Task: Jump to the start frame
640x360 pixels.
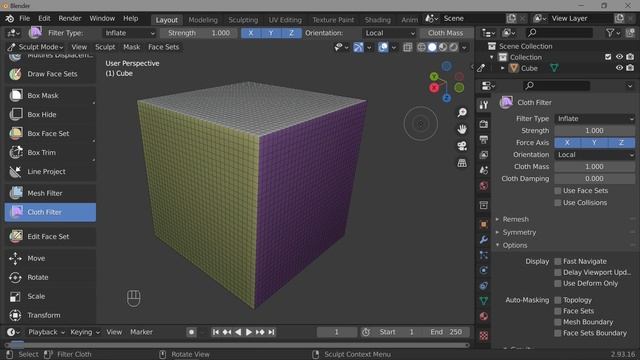Action: [x=216, y=332]
